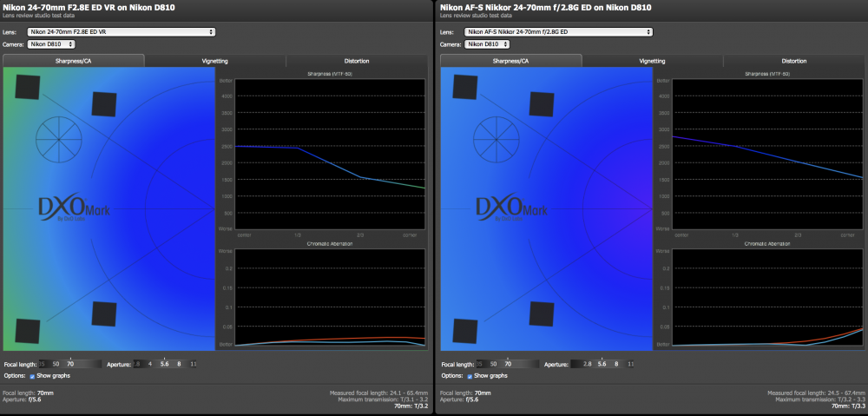Switch to Distortion tab in right panel
This screenshot has width=868, height=416.
coord(794,61)
